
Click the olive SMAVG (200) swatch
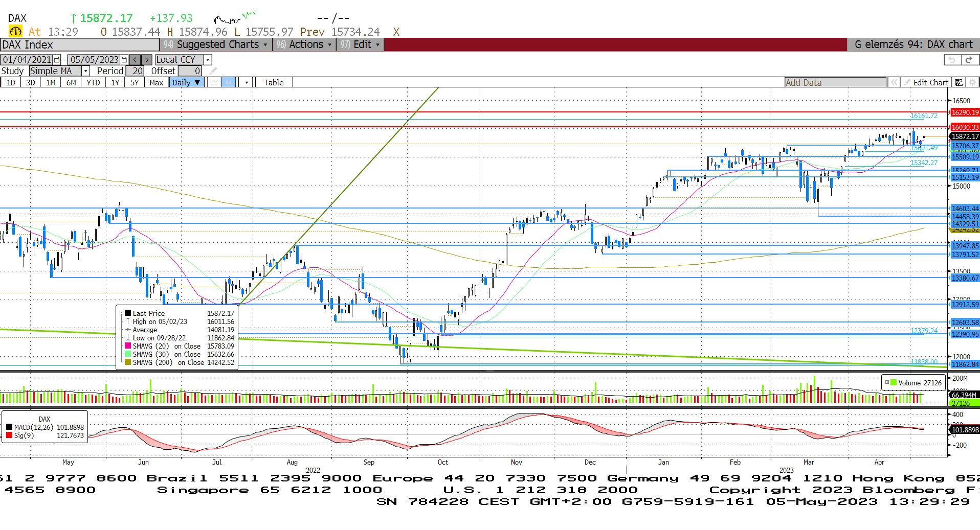[128, 362]
